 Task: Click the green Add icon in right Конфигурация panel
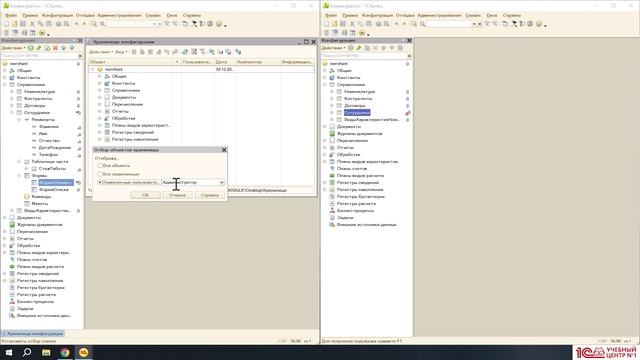(351, 48)
